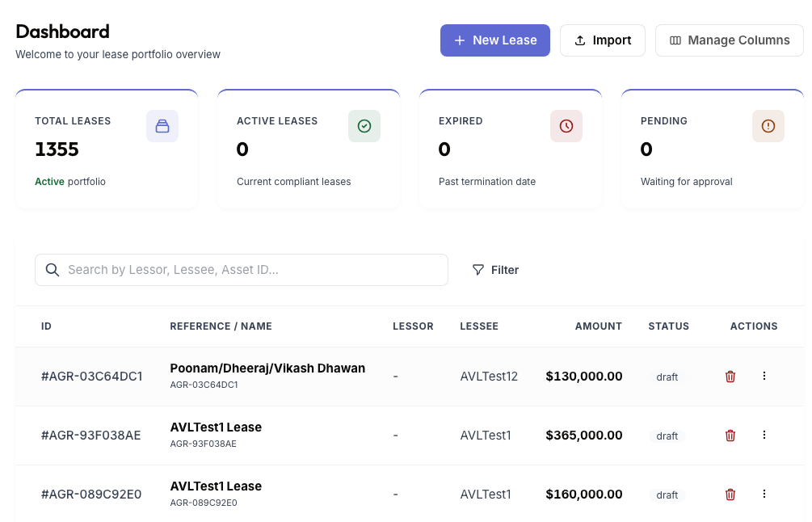Click the green check icon on Active Leases card
812x522 pixels.
click(364, 126)
